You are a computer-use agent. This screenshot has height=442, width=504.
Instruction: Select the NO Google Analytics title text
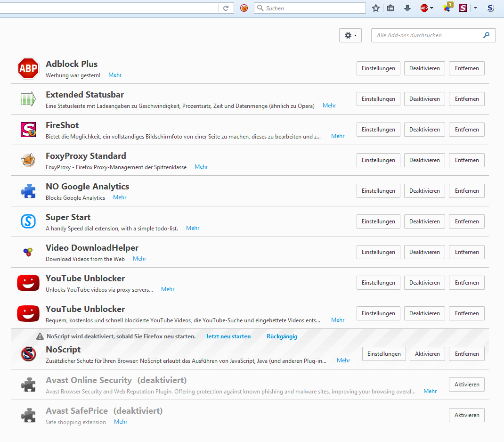pyautogui.click(x=88, y=187)
